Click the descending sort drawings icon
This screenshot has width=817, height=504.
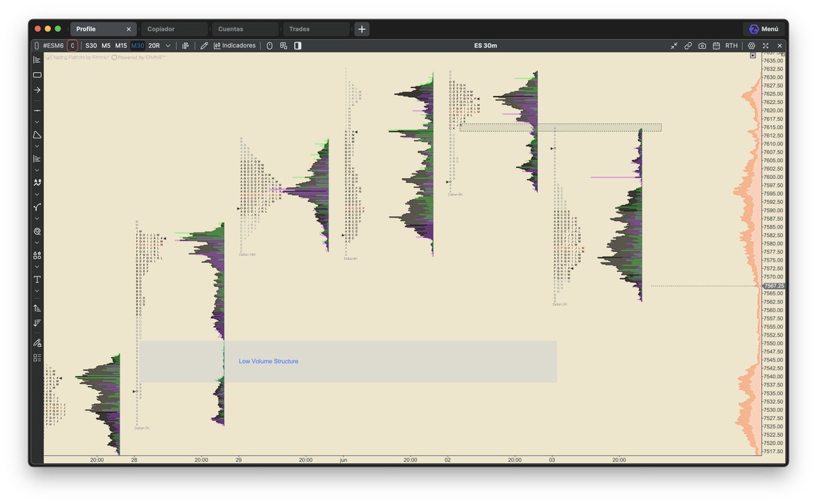[x=37, y=323]
